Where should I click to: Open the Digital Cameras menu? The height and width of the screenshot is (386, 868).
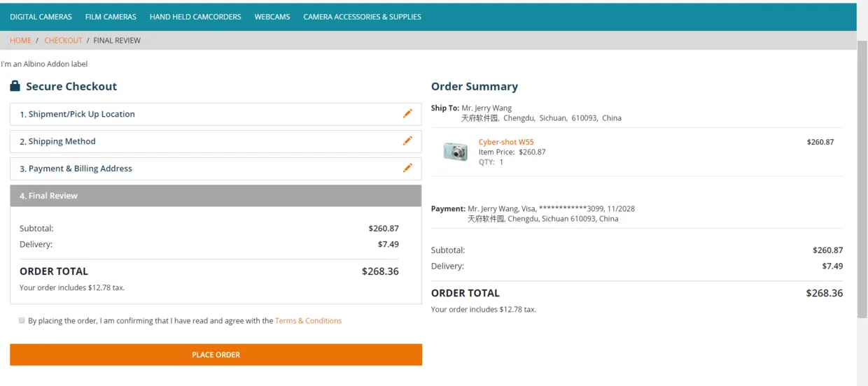pyautogui.click(x=41, y=17)
